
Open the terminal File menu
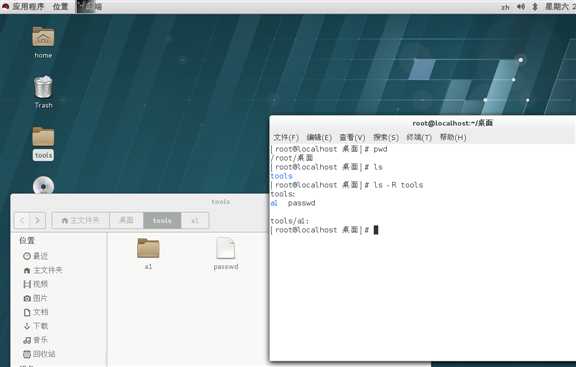tap(286, 137)
